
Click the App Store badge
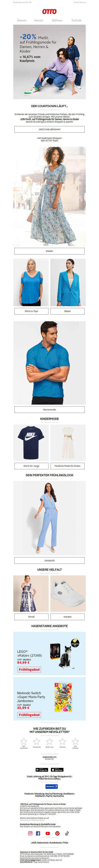(x=57, y=769)
